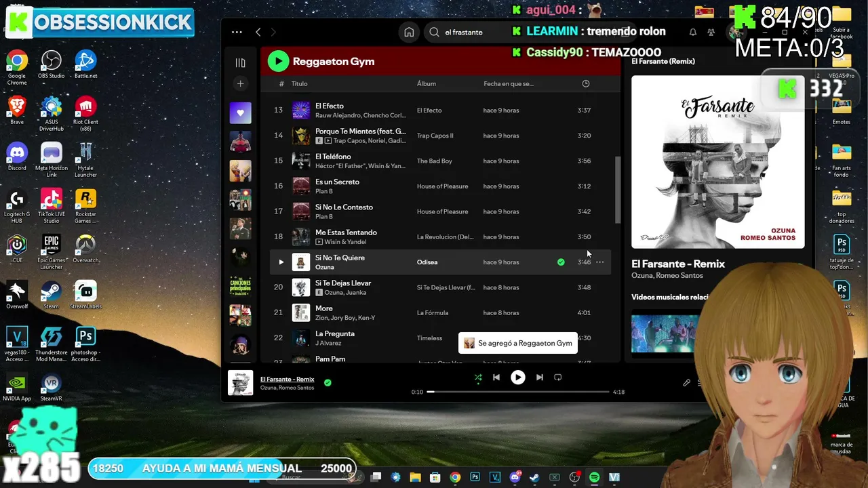This screenshot has width=868, height=488.
Task: Open the Steam desktop shortcut
Action: (52, 295)
